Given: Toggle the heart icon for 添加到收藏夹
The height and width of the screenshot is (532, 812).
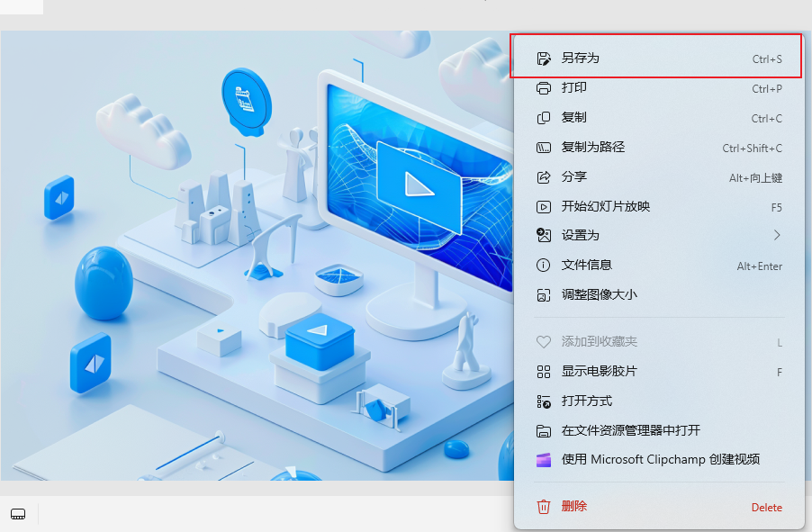Looking at the screenshot, I should point(544,342).
